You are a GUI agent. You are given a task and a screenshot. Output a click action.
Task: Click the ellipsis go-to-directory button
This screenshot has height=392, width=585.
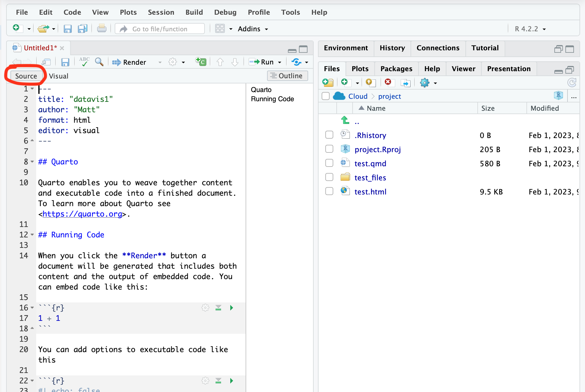pos(574,97)
